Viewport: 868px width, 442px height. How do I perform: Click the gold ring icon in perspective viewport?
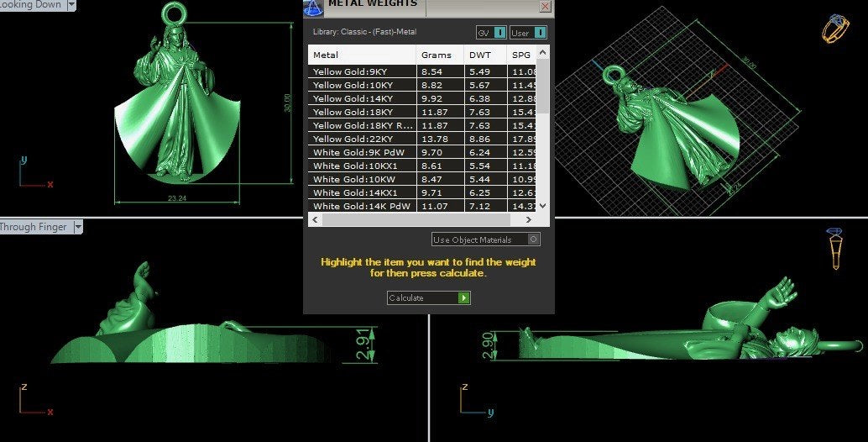pos(834,29)
